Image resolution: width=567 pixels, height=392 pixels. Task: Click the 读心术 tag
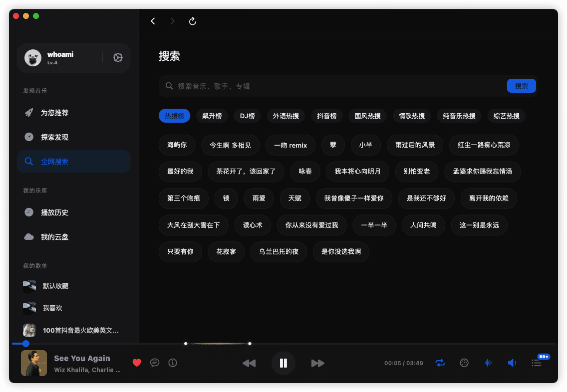point(253,225)
